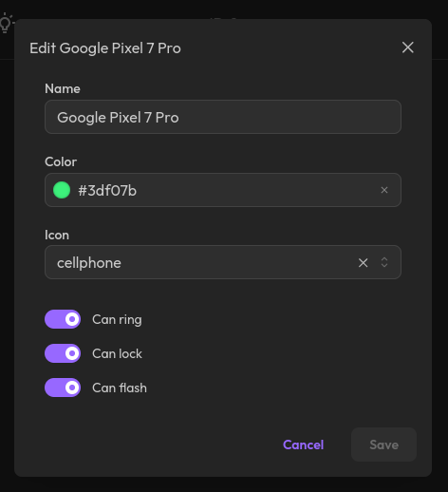This screenshot has width=448, height=492.
Task: Click the Can lock label text
Action: (x=117, y=353)
